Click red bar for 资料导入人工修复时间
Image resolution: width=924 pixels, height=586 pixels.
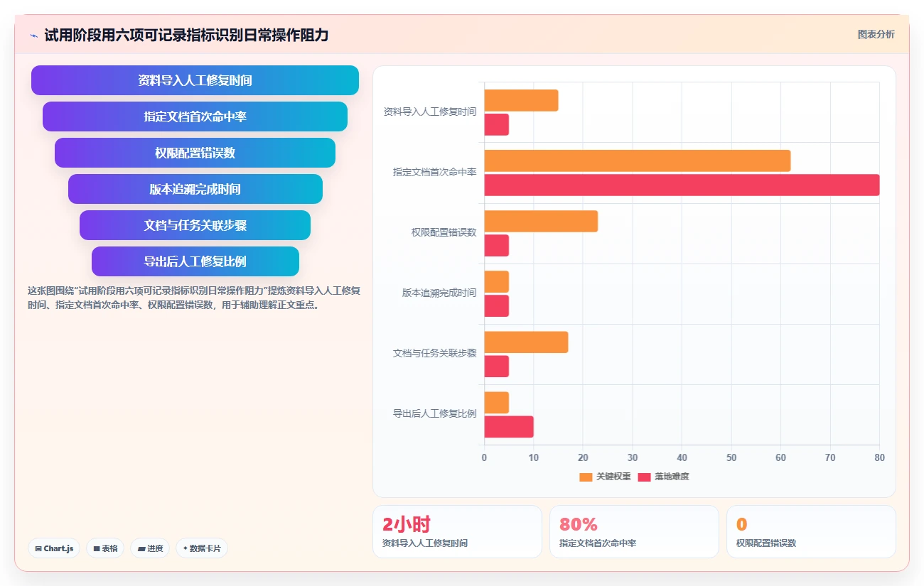[x=497, y=124]
